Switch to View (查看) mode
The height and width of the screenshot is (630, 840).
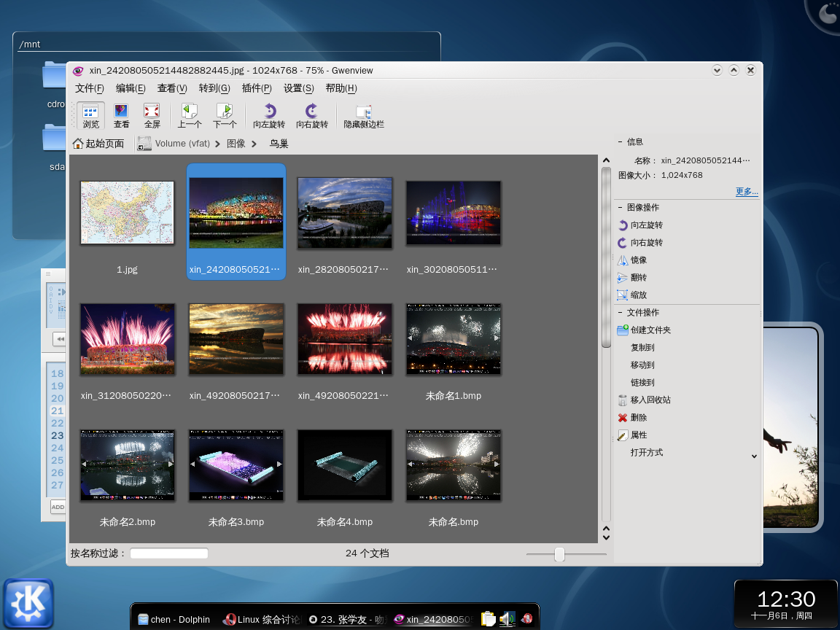121,116
